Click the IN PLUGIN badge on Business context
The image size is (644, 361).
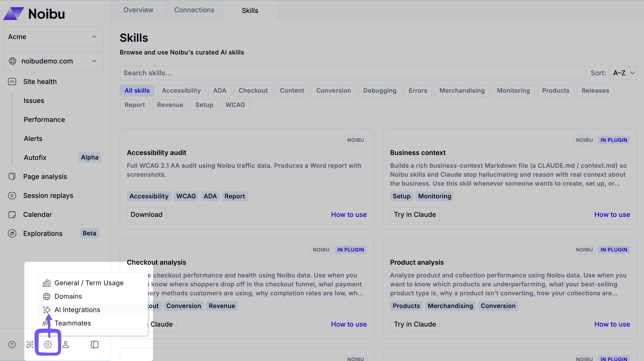(x=614, y=140)
